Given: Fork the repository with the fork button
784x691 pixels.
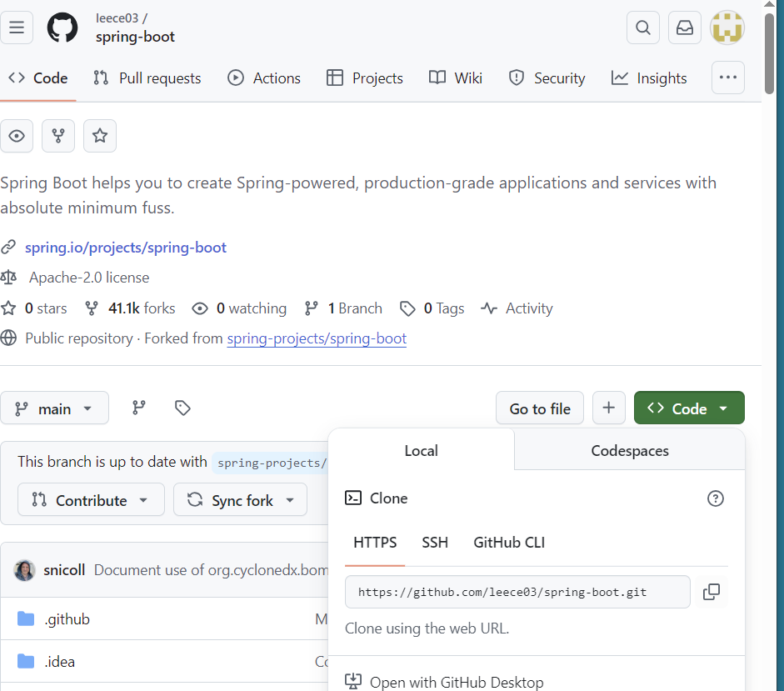Looking at the screenshot, I should pyautogui.click(x=58, y=136).
